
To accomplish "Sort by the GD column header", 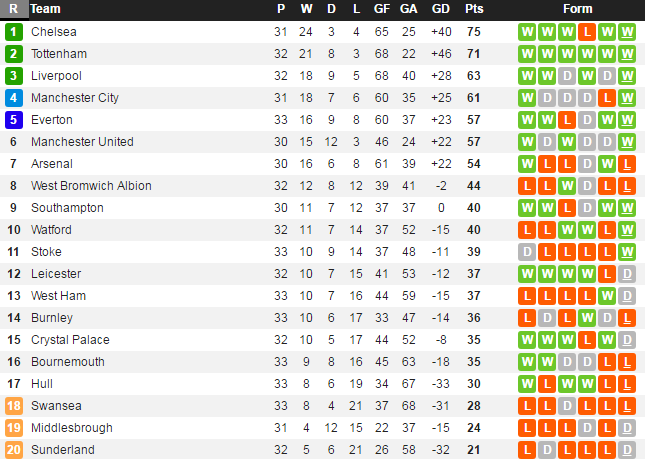I will coord(441,9).
